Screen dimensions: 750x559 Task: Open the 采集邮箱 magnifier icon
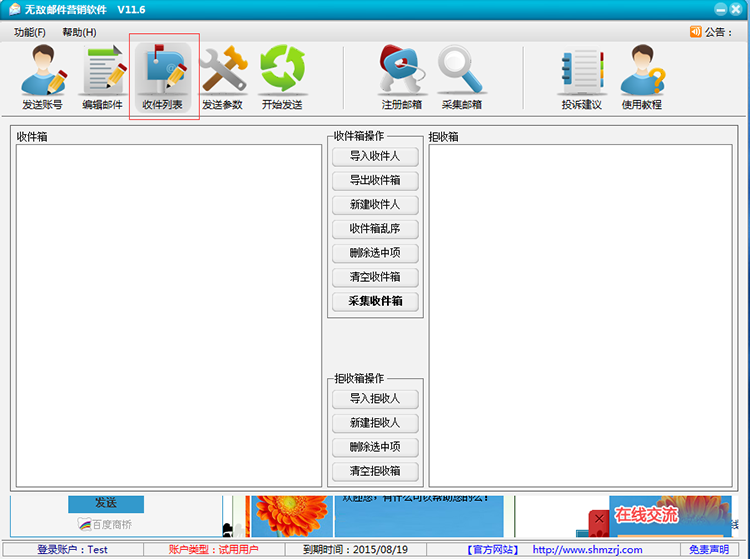pyautogui.click(x=462, y=77)
